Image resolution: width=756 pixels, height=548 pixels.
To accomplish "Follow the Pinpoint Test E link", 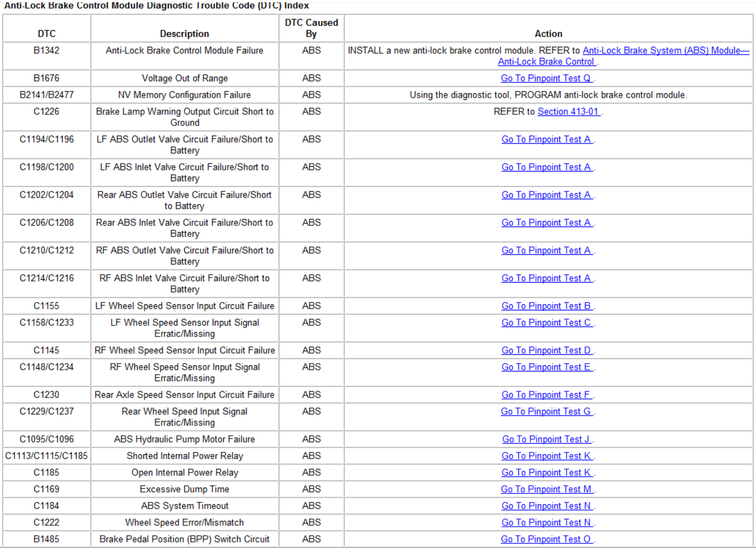I will pyautogui.click(x=546, y=367).
